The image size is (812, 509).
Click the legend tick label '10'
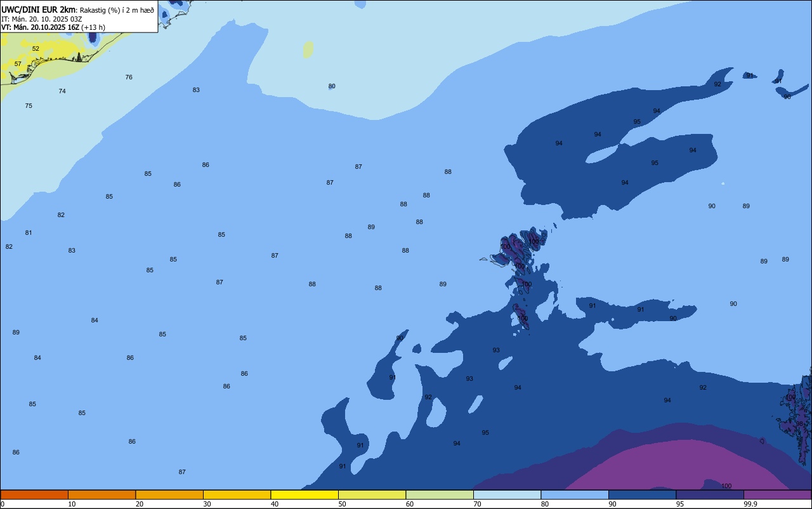click(72, 504)
